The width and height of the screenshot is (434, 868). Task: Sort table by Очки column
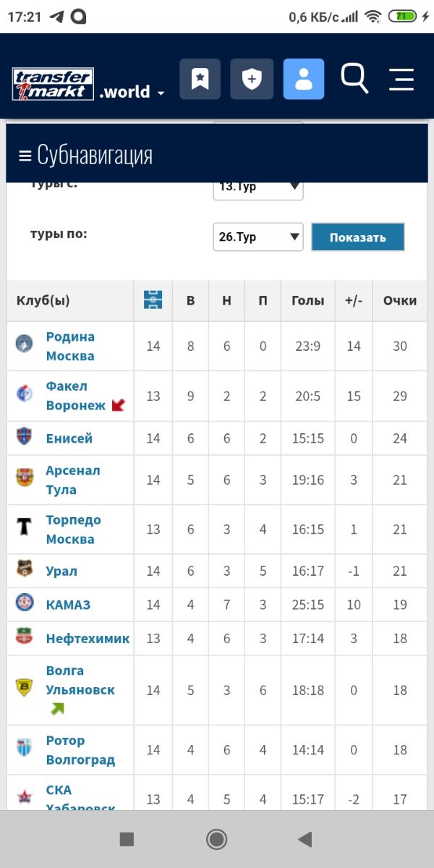400,300
